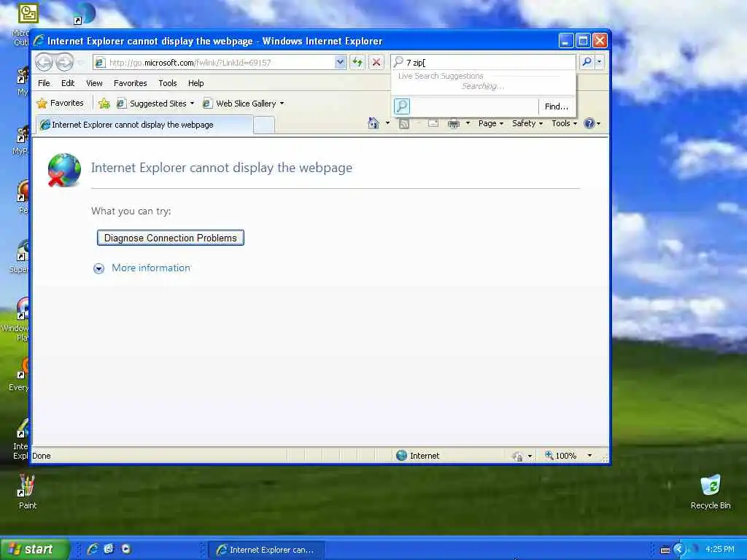Select the Paint desktop shortcut
The width and height of the screenshot is (747, 560).
(x=27, y=492)
